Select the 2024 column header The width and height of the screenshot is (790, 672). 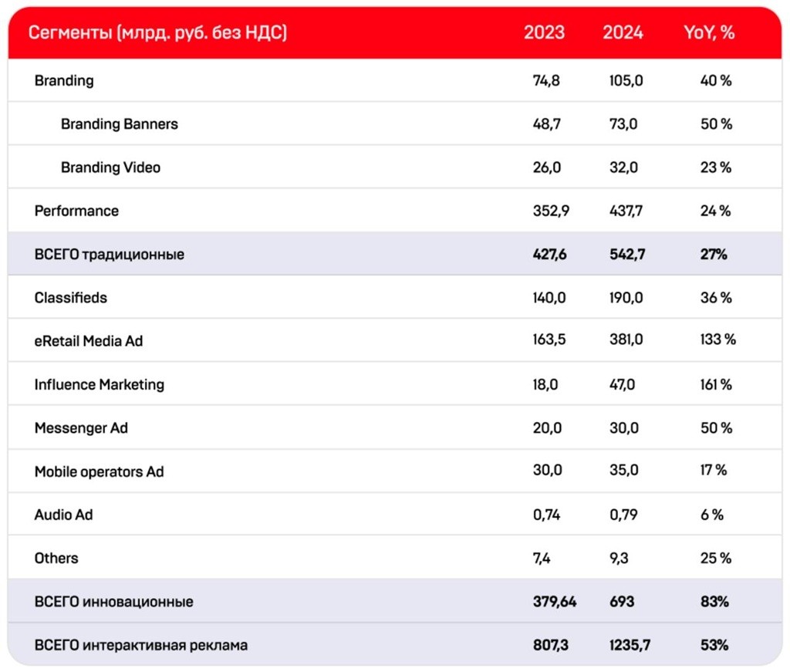623,32
